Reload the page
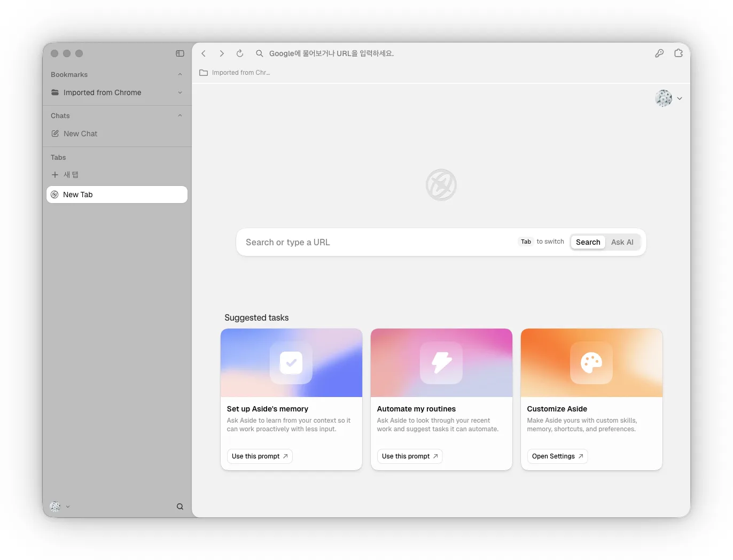The image size is (733, 560). tap(240, 53)
